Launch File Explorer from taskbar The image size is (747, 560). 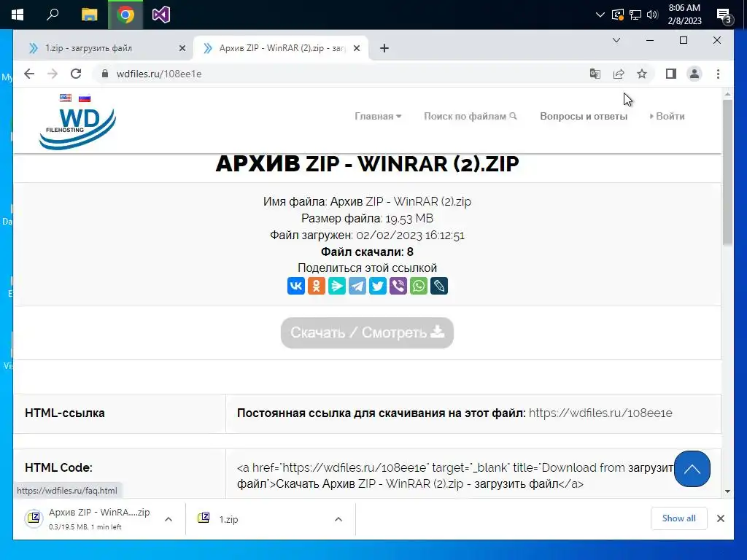[x=89, y=15]
